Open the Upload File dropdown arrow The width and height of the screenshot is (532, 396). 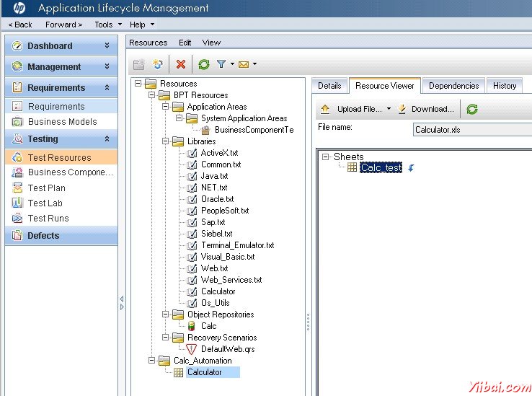tap(389, 110)
